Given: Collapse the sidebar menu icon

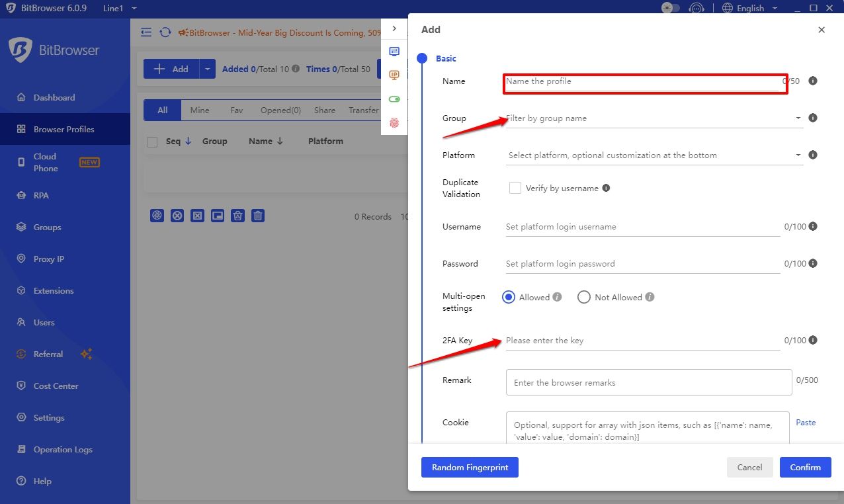Looking at the screenshot, I should 146,32.
